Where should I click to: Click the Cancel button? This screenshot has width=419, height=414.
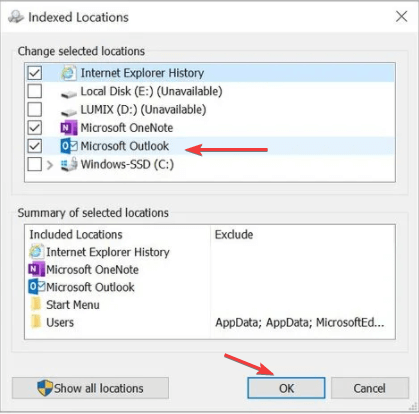click(x=370, y=388)
